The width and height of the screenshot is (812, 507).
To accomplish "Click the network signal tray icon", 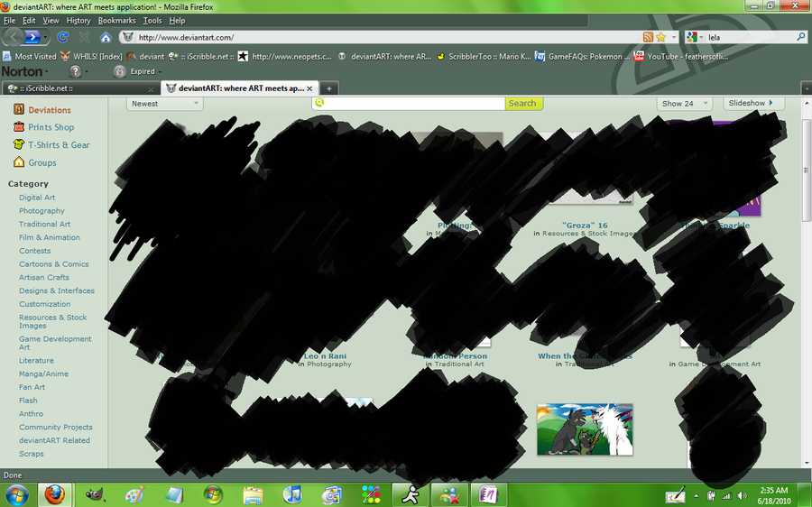I will pyautogui.click(x=727, y=495).
